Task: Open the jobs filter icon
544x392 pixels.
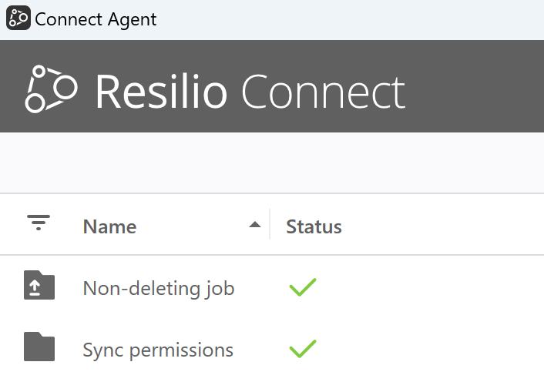Action: (x=39, y=223)
